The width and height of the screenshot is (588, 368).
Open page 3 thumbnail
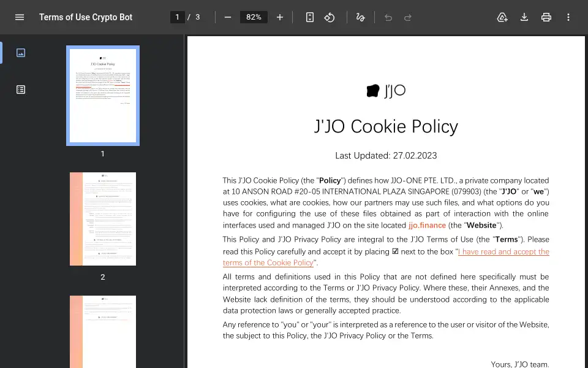103,332
